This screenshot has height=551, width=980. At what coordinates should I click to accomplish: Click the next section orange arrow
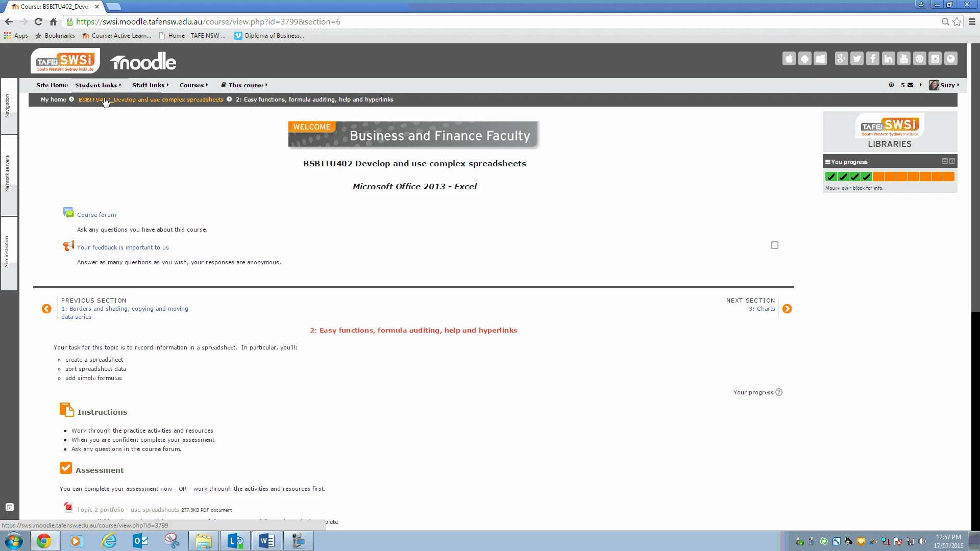tap(787, 309)
